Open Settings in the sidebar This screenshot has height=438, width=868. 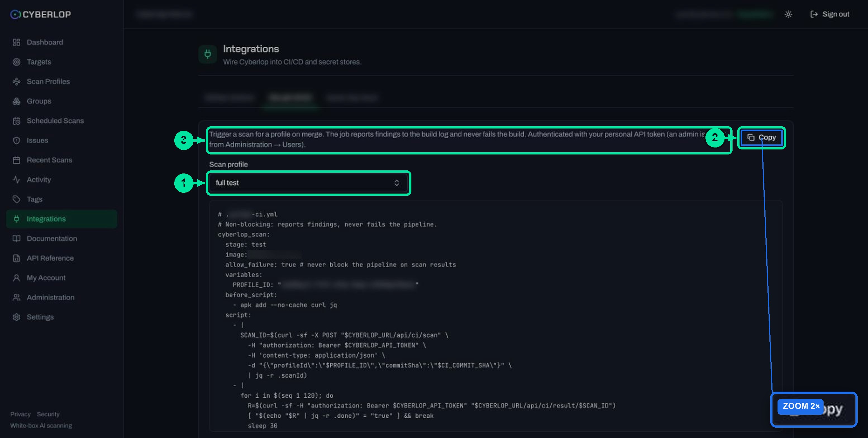click(61, 317)
